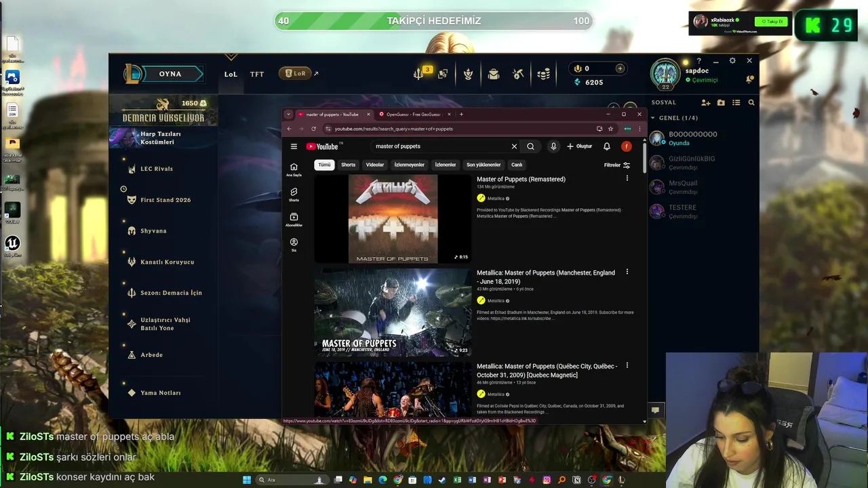Open League client settings gear
This screenshot has height=488, width=868.
(x=732, y=60)
